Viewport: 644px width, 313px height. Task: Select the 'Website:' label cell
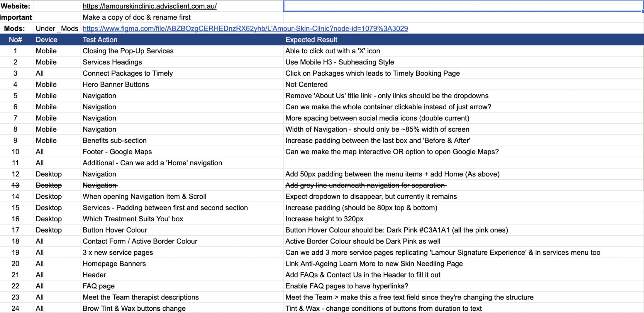coord(17,6)
